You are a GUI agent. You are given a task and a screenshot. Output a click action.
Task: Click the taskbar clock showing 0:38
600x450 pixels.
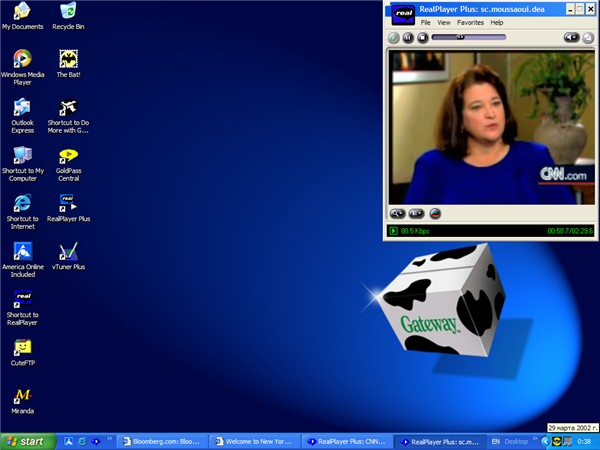point(584,442)
